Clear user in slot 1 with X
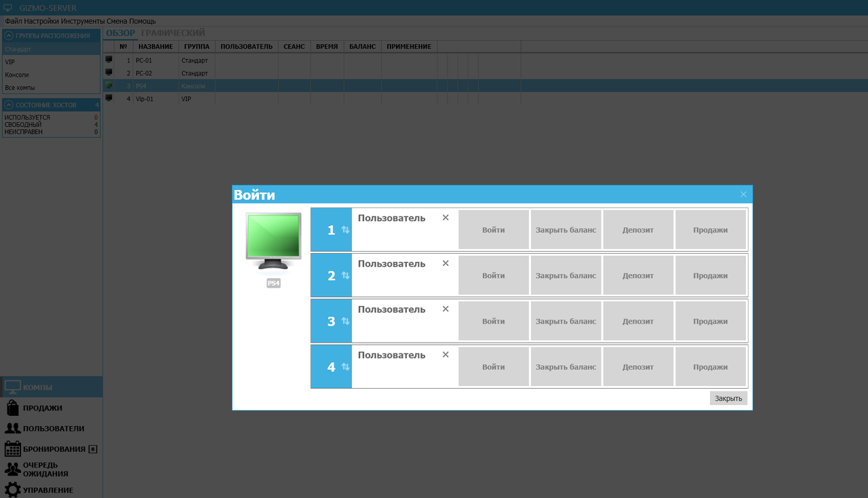Image resolution: width=868 pixels, height=498 pixels. (446, 218)
